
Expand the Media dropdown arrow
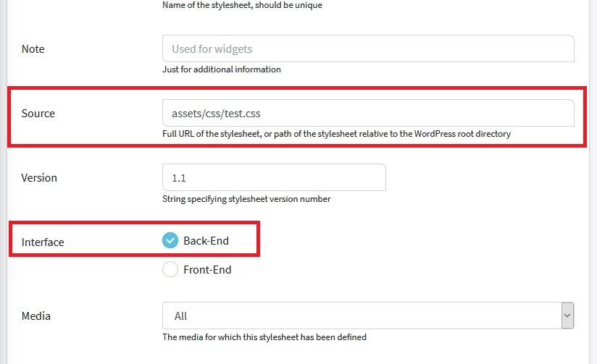coord(567,316)
